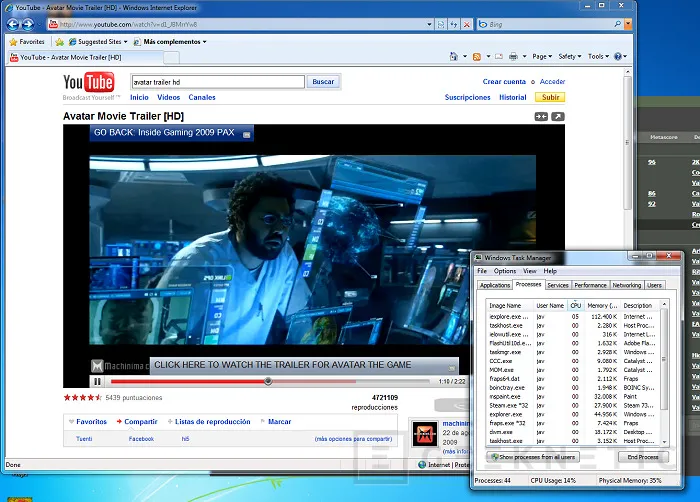Screen dimensions: 700x502
Task: Click the Add to Favorites Bar star icon
Action: [x=59, y=42]
